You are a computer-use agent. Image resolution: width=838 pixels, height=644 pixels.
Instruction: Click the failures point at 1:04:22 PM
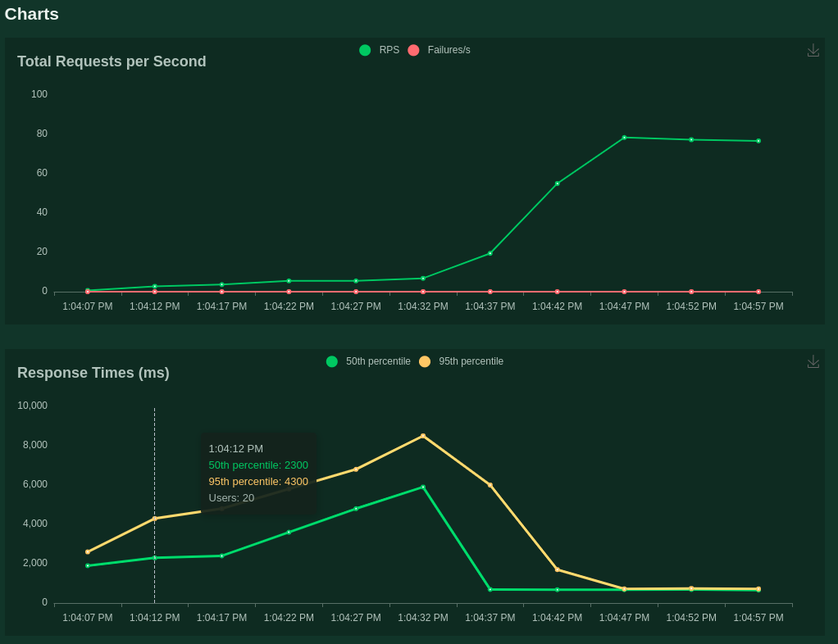tap(288, 291)
